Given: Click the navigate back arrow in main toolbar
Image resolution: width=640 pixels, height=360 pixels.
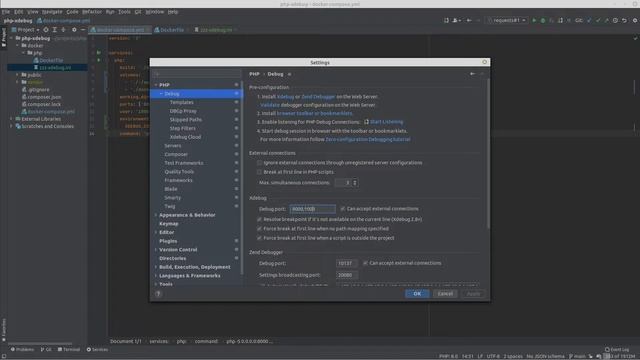Looking at the screenshot, I should point(469,20).
